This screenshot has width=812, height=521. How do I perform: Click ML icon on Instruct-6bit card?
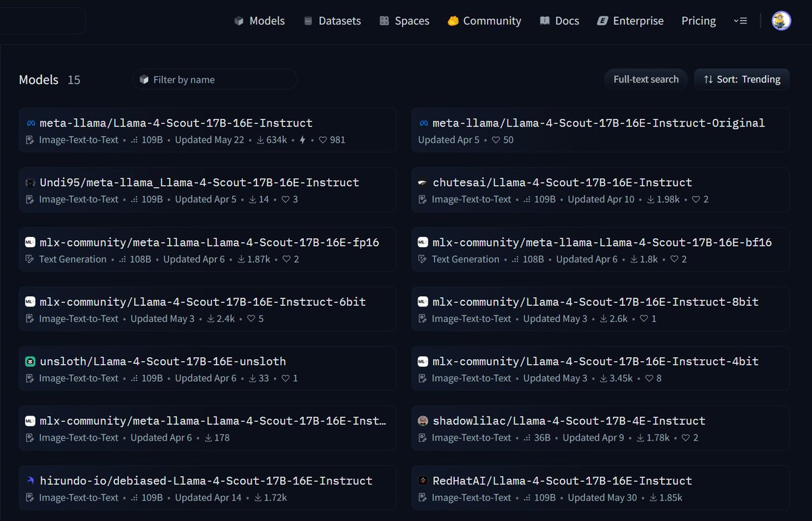coord(30,302)
